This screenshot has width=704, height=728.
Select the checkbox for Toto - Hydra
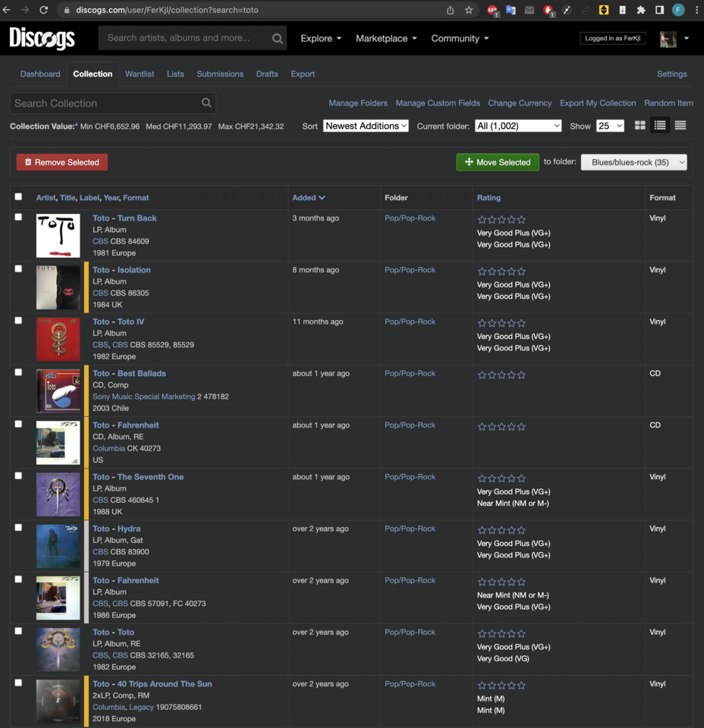click(18, 528)
